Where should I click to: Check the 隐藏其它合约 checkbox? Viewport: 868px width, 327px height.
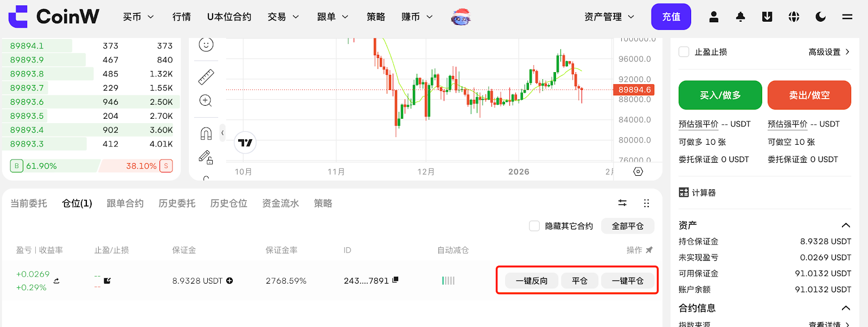534,226
